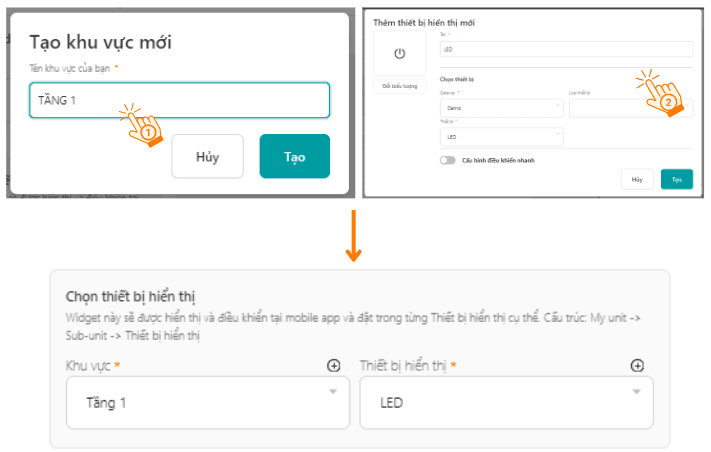Toggle Cấu hình điều khiển nhanh switch
Screen dimensions: 711x452
coord(447,159)
